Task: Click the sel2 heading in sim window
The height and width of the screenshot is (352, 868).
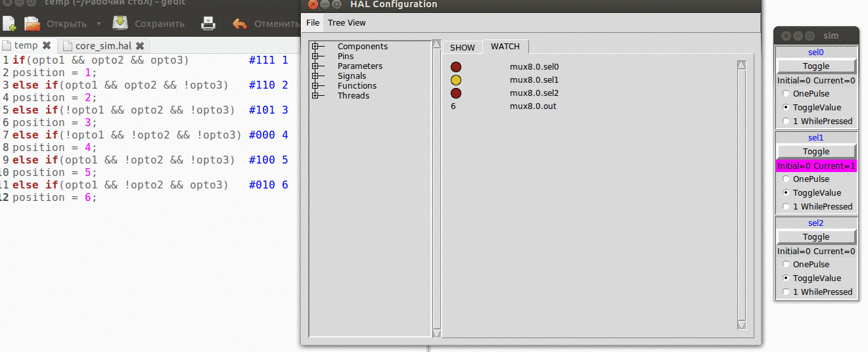Action: pyautogui.click(x=816, y=223)
